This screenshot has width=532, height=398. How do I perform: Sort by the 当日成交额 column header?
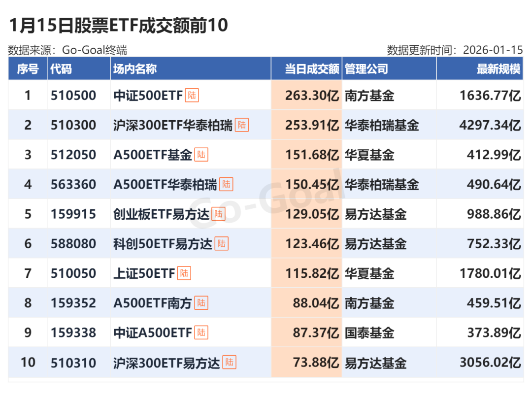[307, 69]
